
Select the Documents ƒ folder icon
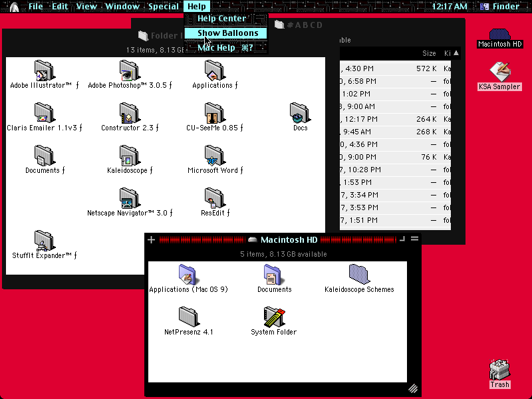[44, 156]
